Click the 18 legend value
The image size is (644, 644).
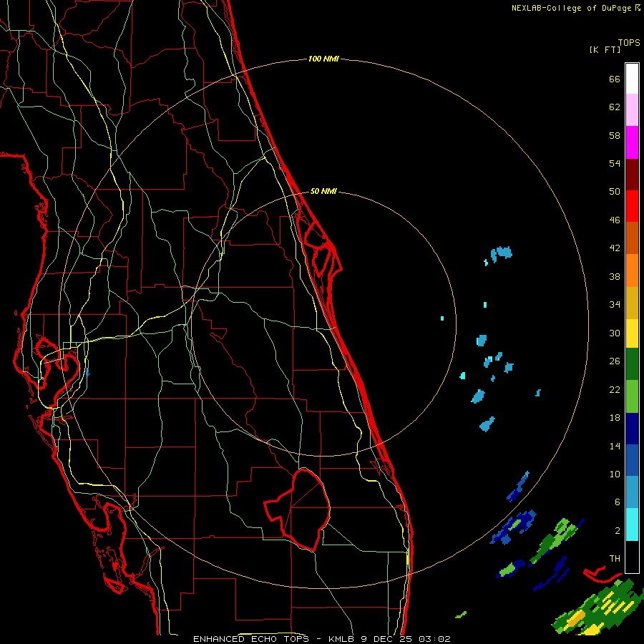coord(615,418)
